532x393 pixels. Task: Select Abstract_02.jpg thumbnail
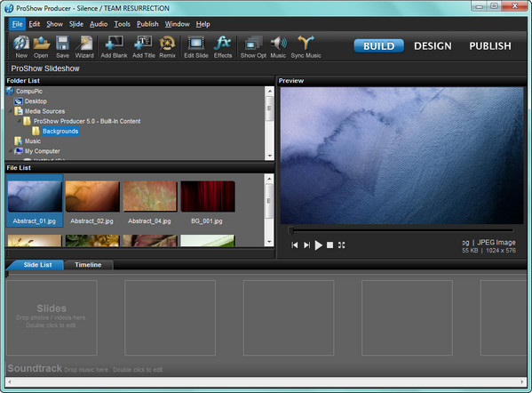[x=92, y=196]
